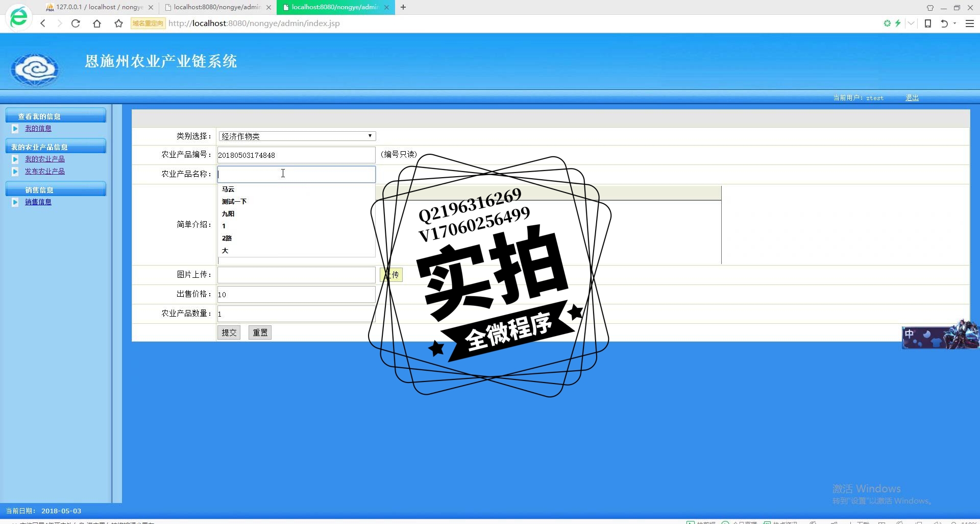The image size is (980, 524).
Task: Click arrow icon beside 我的农业产品
Action: [x=15, y=159]
